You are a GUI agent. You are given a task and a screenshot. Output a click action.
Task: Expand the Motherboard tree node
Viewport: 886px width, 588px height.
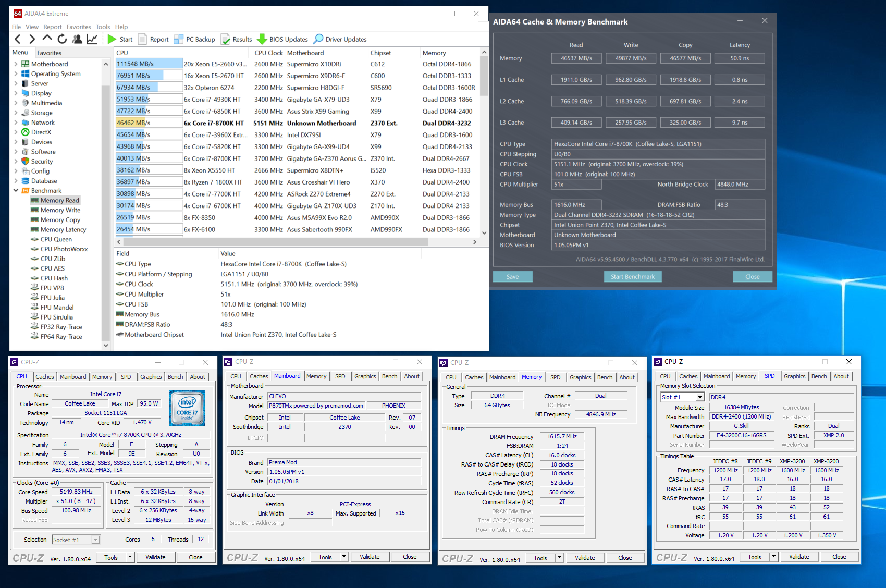(x=16, y=64)
